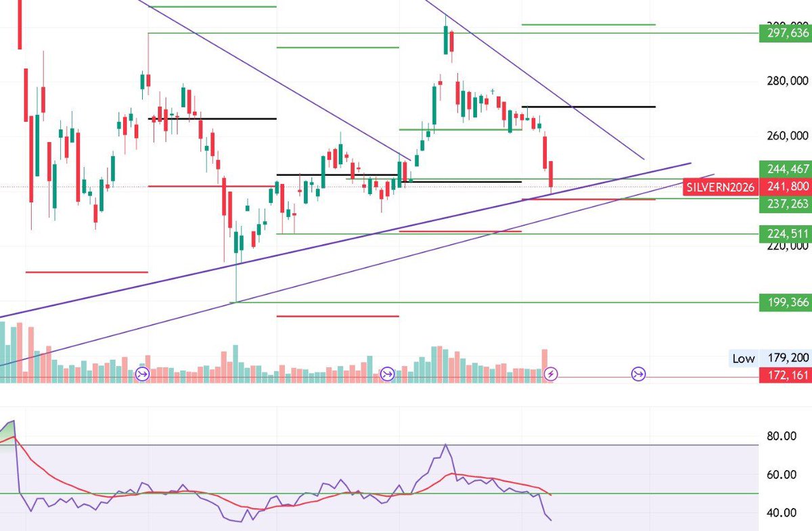812x531 pixels.
Task: Click the 80.00 oscillator axis value
Action: (x=780, y=436)
